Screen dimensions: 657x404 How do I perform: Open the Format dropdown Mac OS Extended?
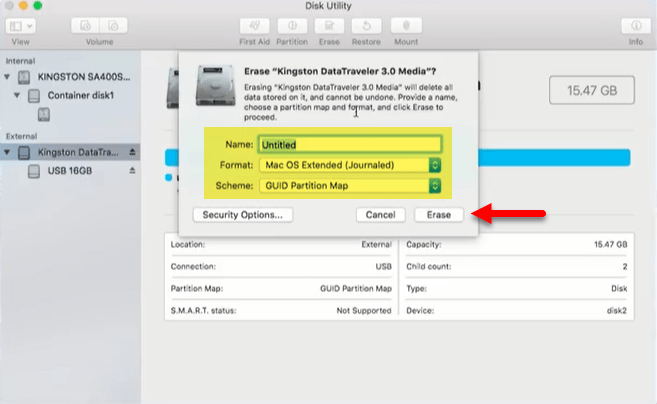[x=350, y=165]
